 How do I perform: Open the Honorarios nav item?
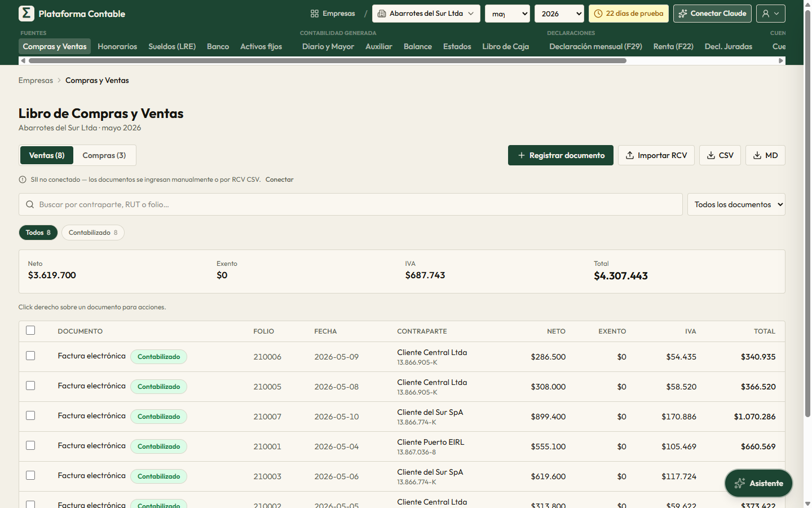coord(117,46)
